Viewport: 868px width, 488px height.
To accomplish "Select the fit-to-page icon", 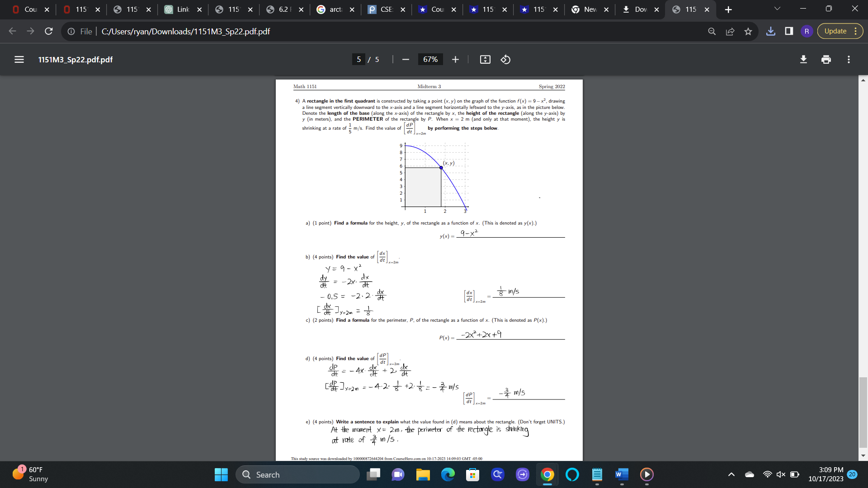I will point(485,59).
